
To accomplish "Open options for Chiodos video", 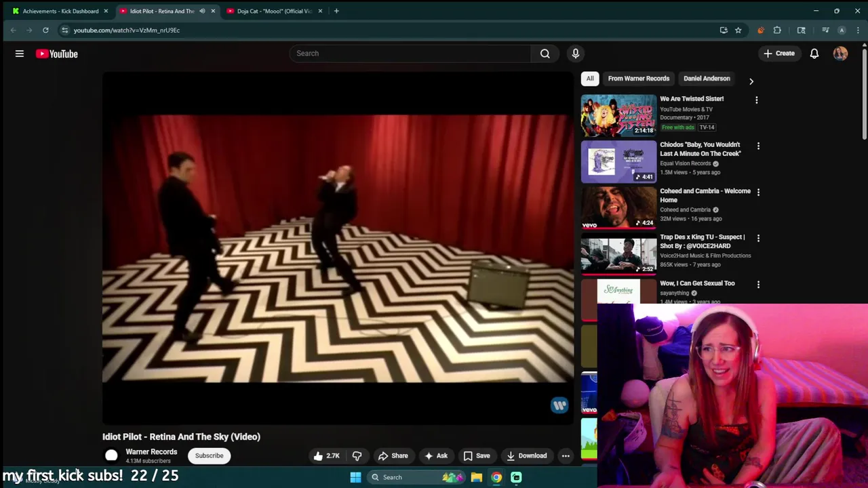I will 758,146.
